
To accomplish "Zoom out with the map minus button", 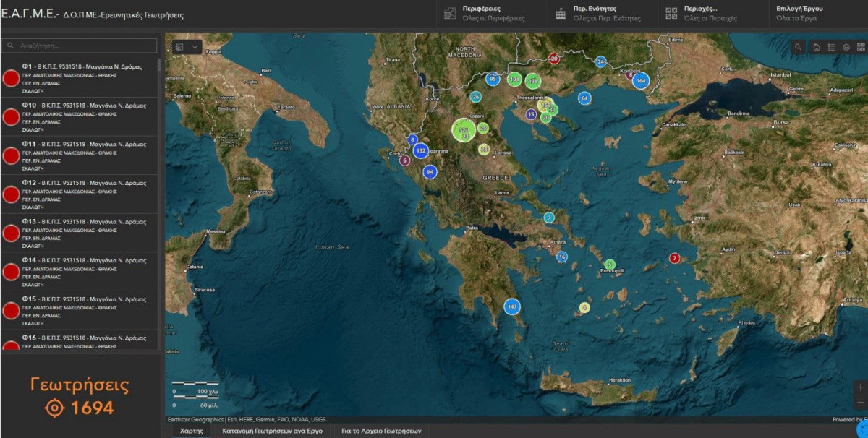I will (x=860, y=402).
